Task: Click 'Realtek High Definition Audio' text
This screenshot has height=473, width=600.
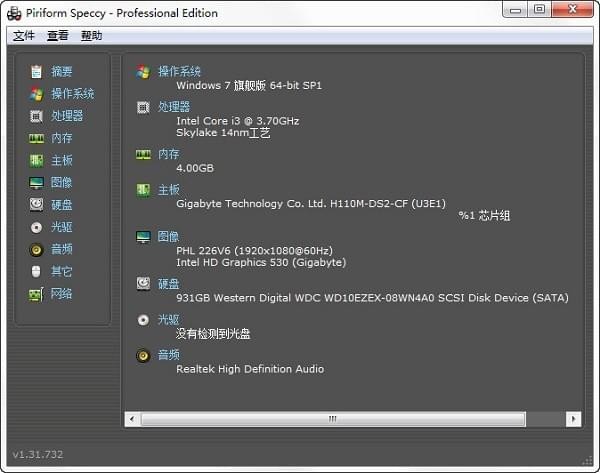Action: coord(250,369)
